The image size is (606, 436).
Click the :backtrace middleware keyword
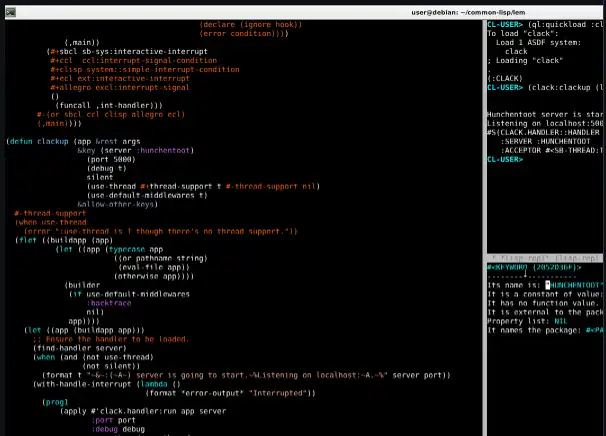tap(109, 303)
